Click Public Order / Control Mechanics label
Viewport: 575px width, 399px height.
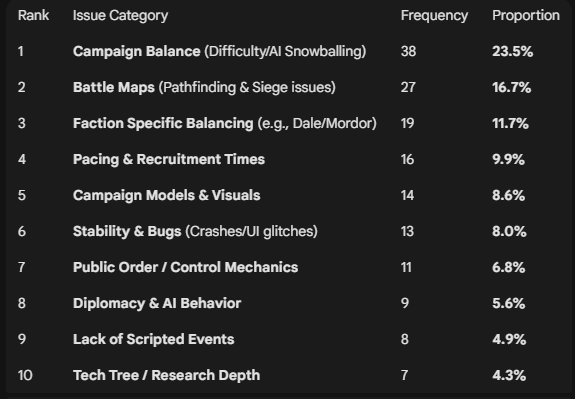pyautogui.click(x=185, y=267)
